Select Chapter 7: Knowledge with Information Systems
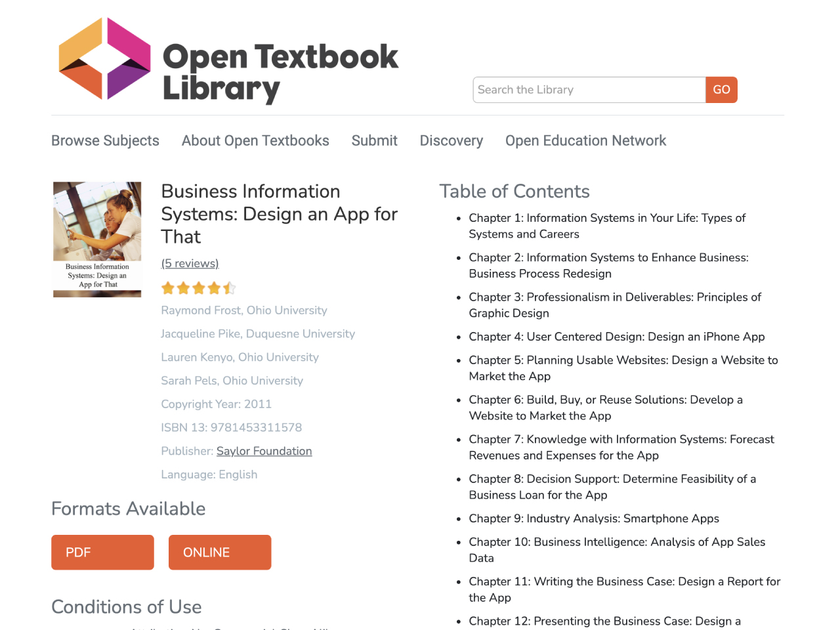 (x=621, y=447)
